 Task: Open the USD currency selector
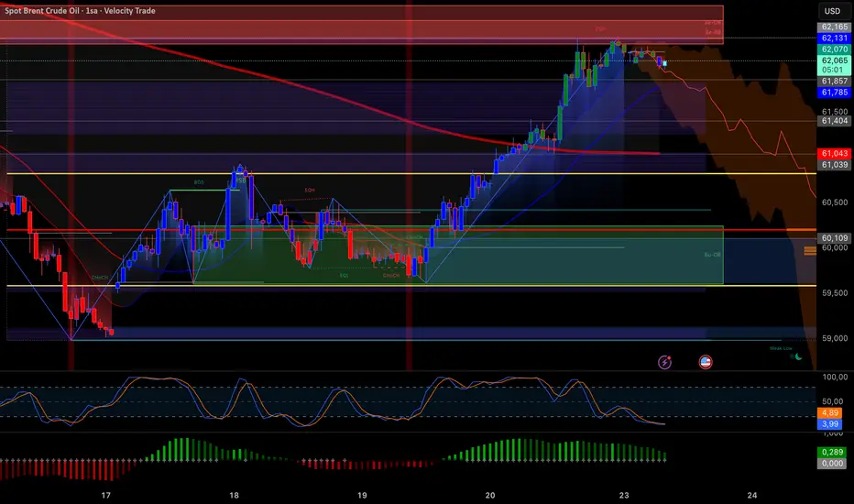(x=832, y=11)
